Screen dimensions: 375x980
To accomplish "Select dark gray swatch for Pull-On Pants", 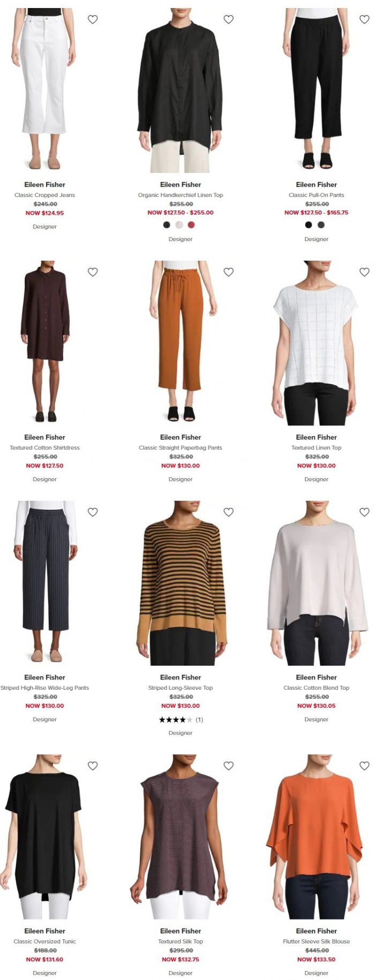I will (321, 225).
